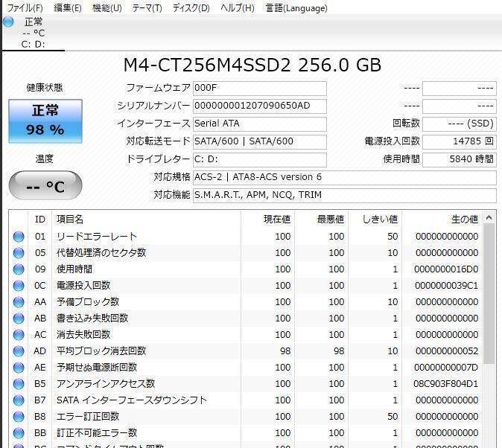Click the status icon next to 平均ブロック消去回数
This screenshot has height=448, width=502.
coord(19,351)
